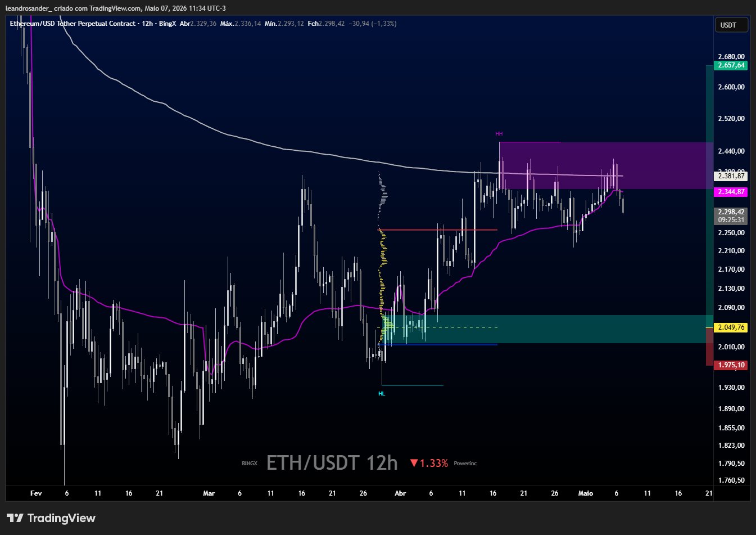Click the Abr label on time axis

(400, 493)
